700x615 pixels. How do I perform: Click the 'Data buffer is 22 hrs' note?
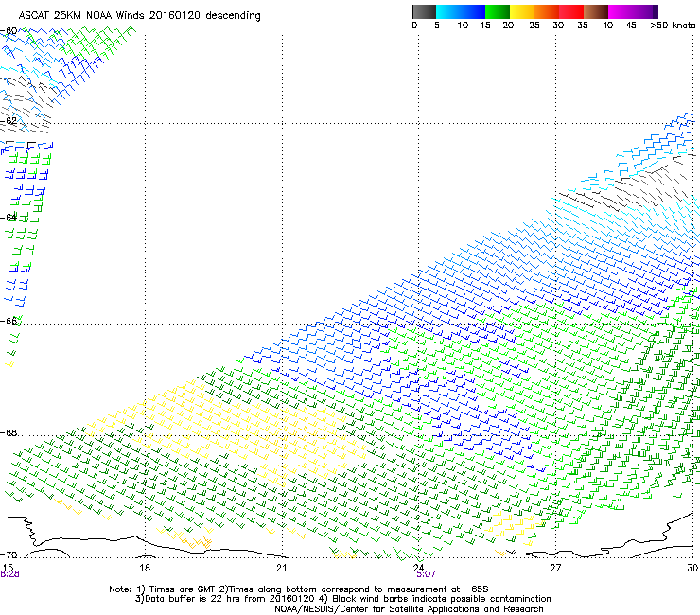[x=342, y=599]
